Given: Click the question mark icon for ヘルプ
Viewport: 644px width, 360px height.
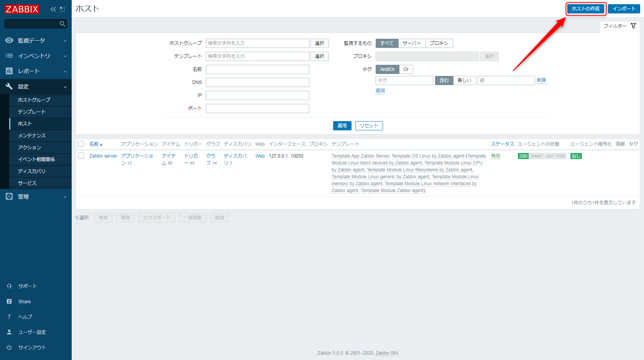Looking at the screenshot, I should 9,317.
